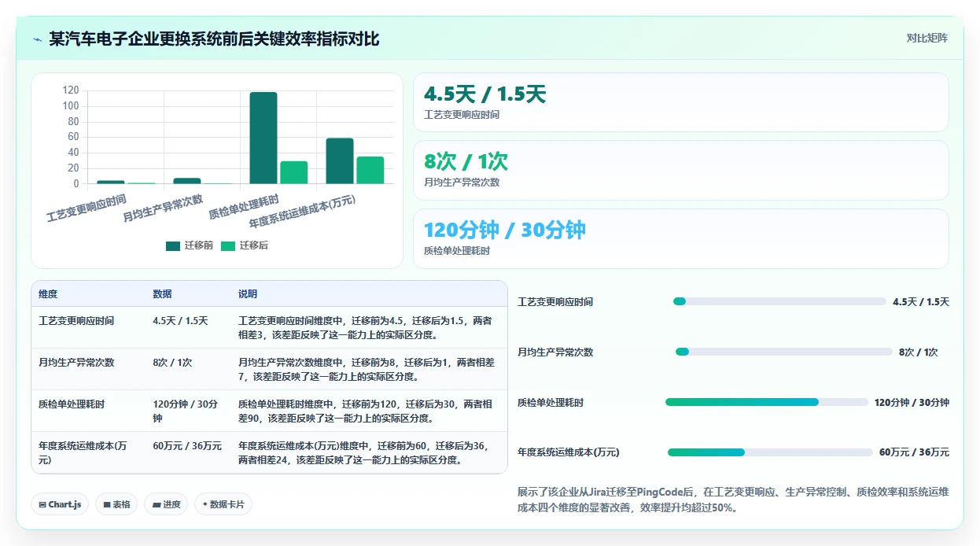Image resolution: width=980 pixels, height=546 pixels.
Task: Click the 年度系统运维成本(万元) progress bar
Action: 770,452
